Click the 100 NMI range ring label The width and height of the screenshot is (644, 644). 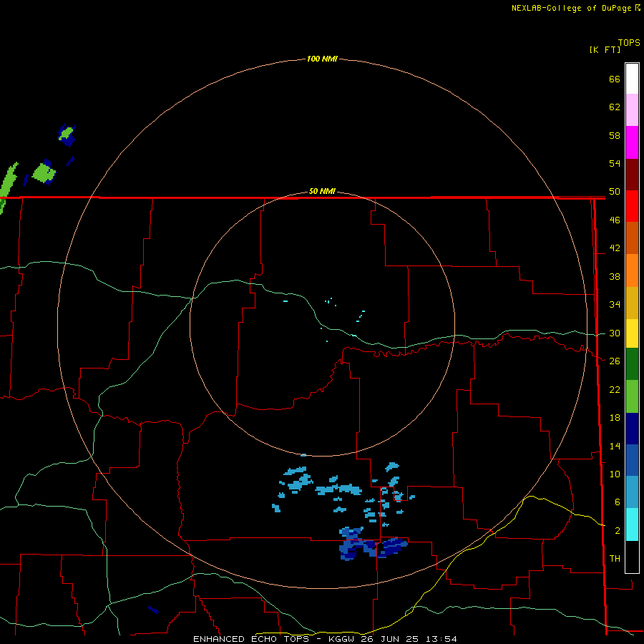click(322, 59)
